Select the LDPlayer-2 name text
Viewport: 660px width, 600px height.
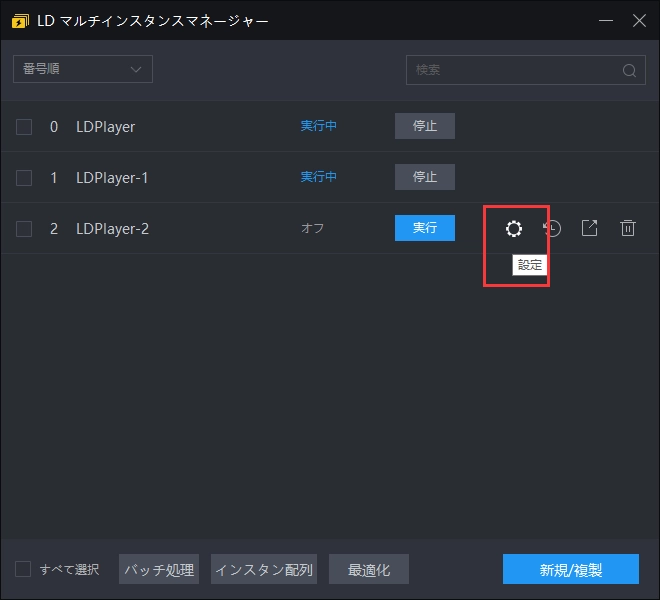[112, 229]
